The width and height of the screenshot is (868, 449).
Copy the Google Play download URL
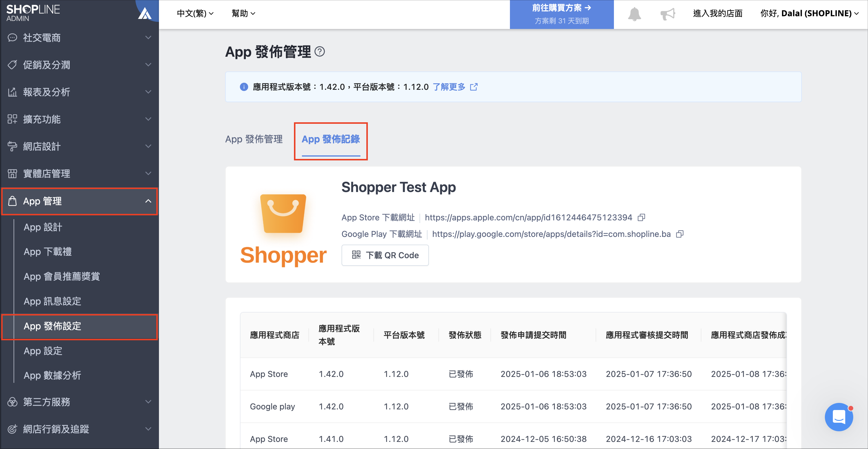pyautogui.click(x=680, y=234)
